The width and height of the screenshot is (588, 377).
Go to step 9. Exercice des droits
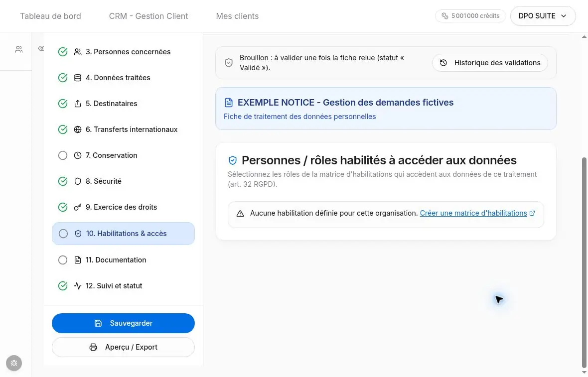point(123,207)
